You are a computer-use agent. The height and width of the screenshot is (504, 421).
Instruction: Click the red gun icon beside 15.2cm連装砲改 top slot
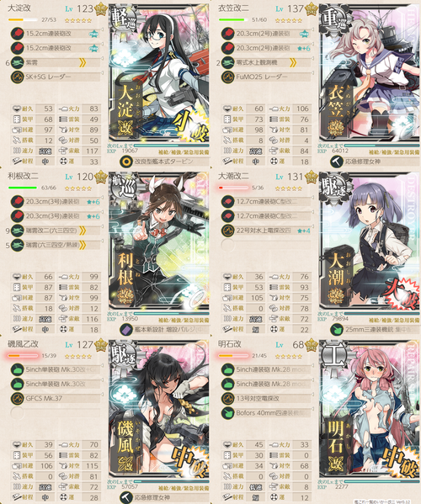click(x=17, y=34)
